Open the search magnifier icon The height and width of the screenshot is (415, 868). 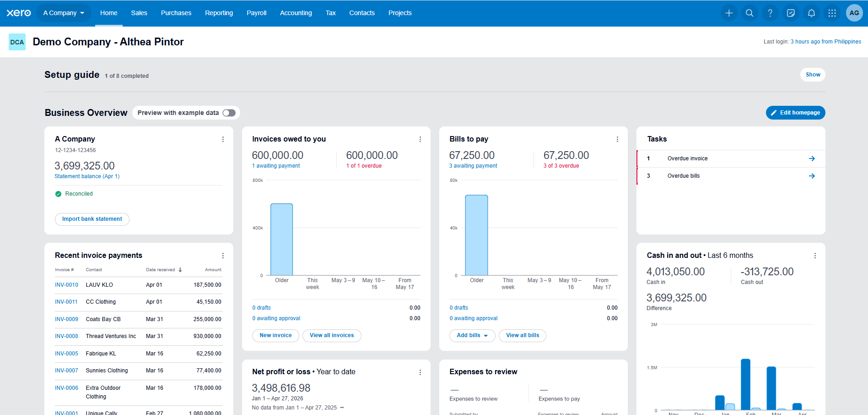749,13
